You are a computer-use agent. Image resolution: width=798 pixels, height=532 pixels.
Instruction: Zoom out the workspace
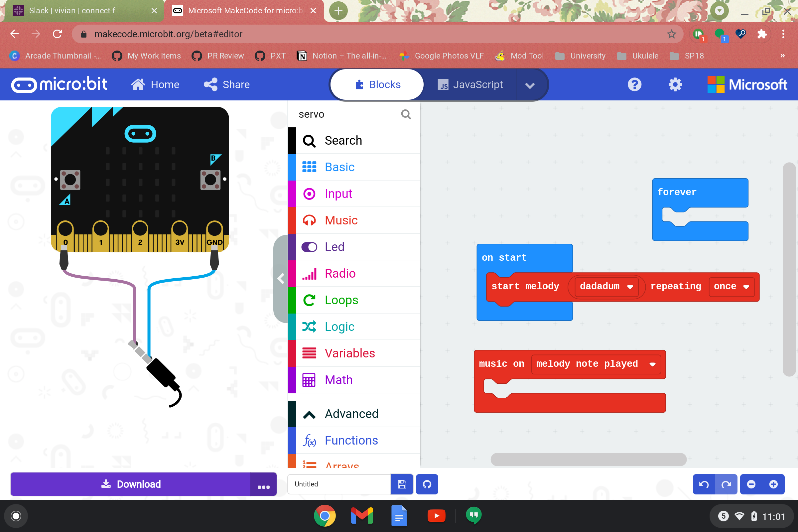coord(751,484)
